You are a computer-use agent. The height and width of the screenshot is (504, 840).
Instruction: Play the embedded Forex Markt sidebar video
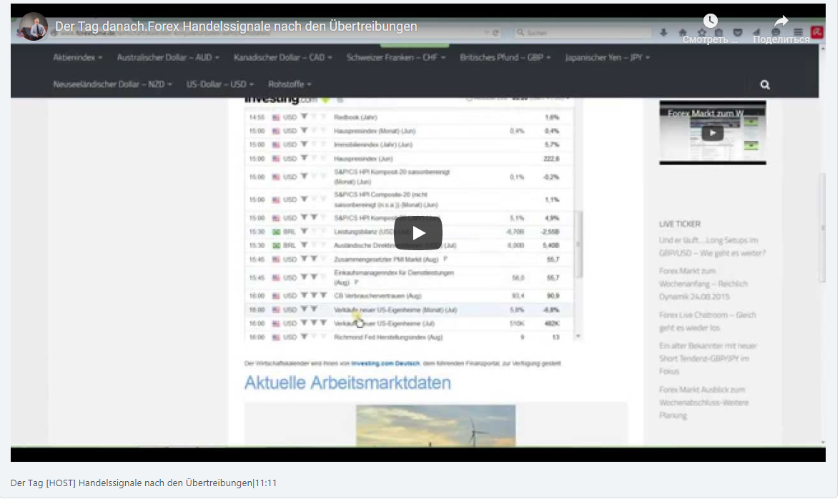click(712, 132)
